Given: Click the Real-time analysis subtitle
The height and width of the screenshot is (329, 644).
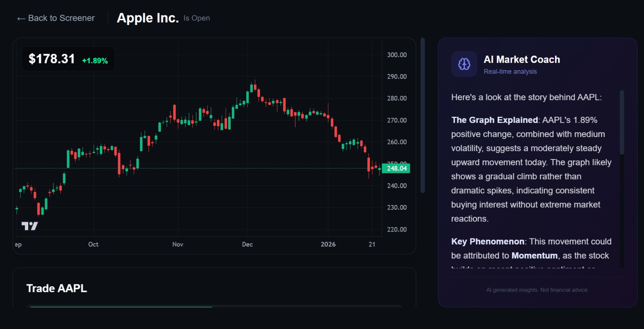Looking at the screenshot, I should point(510,72).
